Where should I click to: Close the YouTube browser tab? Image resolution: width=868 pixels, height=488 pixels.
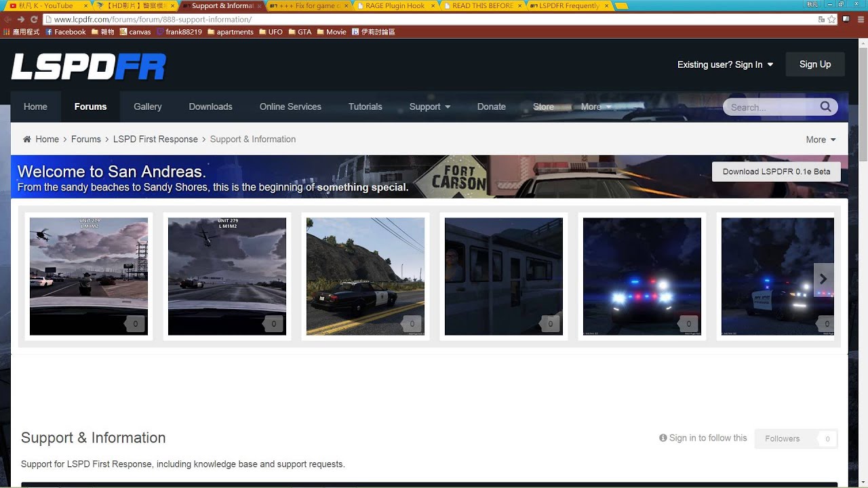(85, 5)
